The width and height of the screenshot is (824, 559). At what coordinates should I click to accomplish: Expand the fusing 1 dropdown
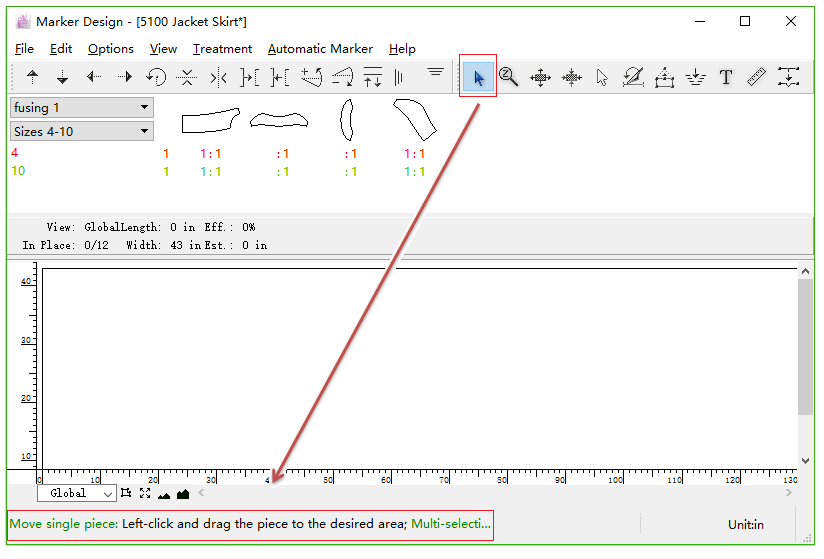click(82, 108)
